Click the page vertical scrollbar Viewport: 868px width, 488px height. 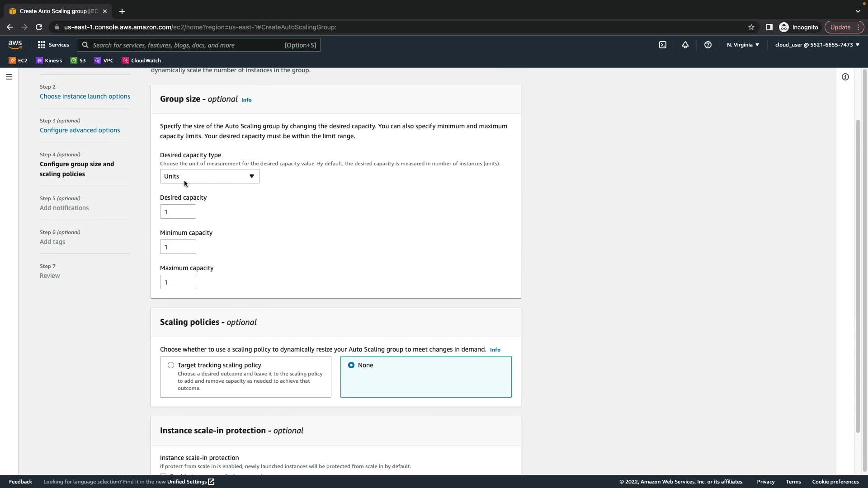pyautogui.click(x=858, y=276)
